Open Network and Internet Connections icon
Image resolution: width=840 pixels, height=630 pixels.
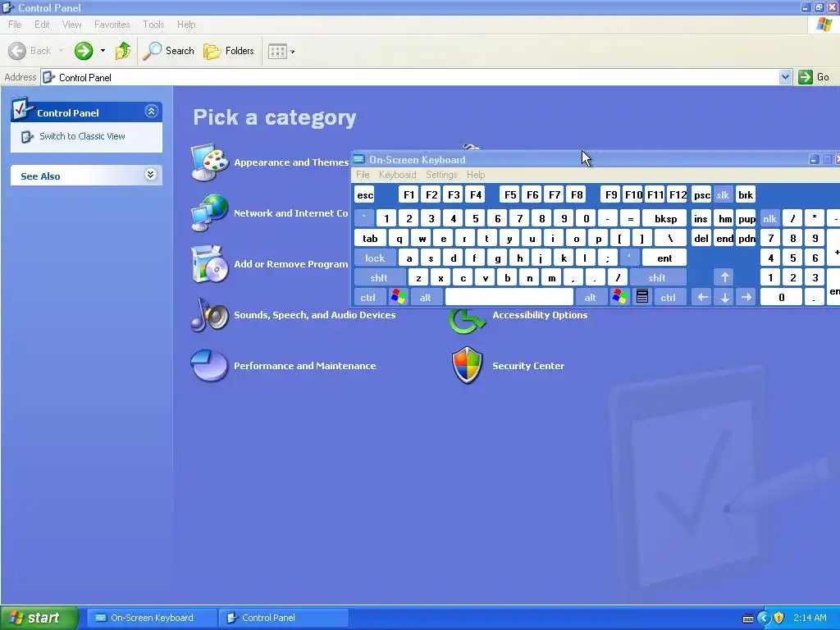pyautogui.click(x=210, y=213)
